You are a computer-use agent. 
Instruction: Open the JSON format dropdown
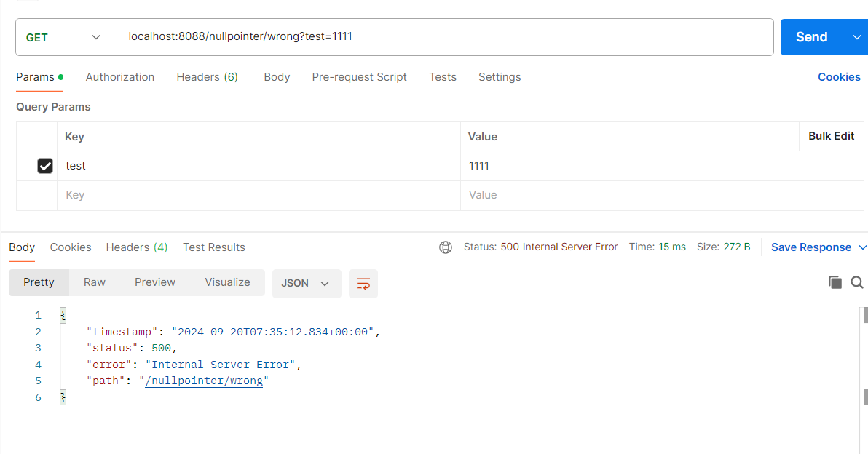[x=306, y=283]
